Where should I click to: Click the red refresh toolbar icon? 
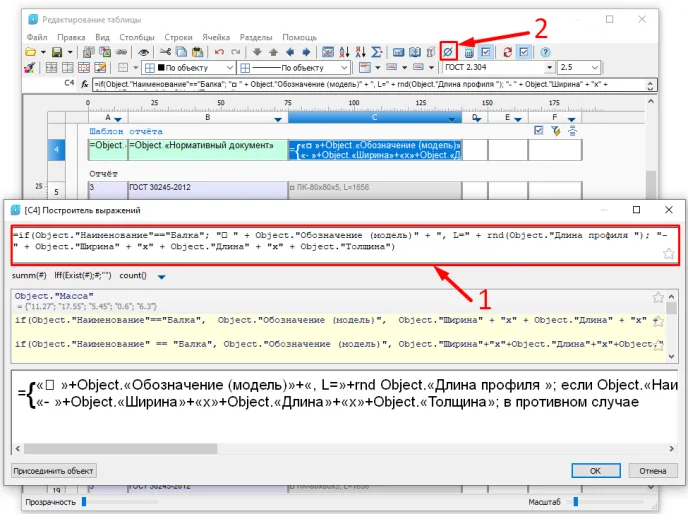[508, 51]
